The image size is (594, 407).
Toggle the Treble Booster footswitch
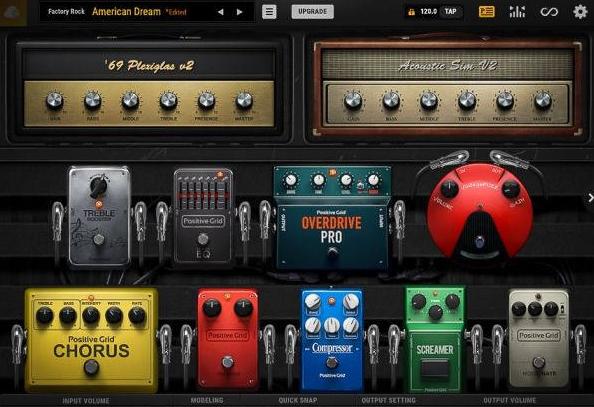pos(99,240)
